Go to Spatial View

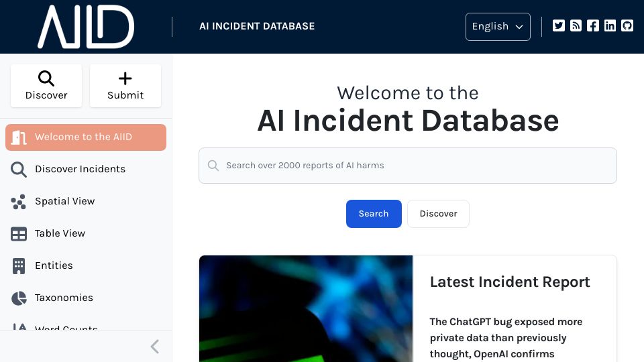coord(86,202)
